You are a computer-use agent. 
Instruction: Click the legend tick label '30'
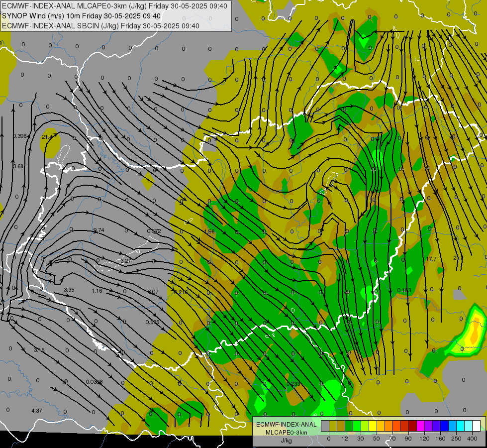pos(361,439)
